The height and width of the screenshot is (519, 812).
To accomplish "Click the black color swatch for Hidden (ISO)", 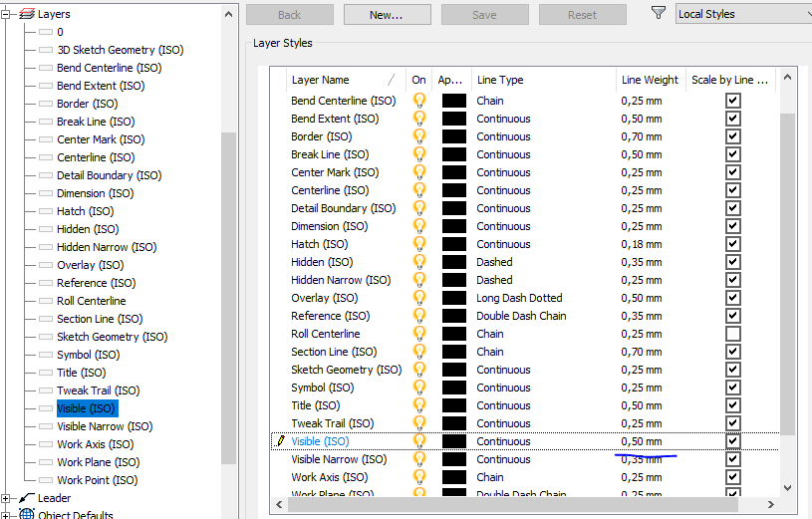I will click(x=453, y=262).
